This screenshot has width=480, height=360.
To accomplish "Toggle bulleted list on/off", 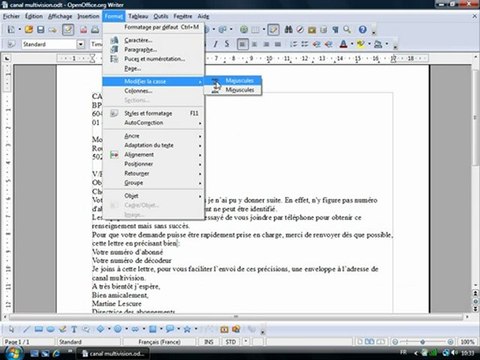I will (305, 44).
